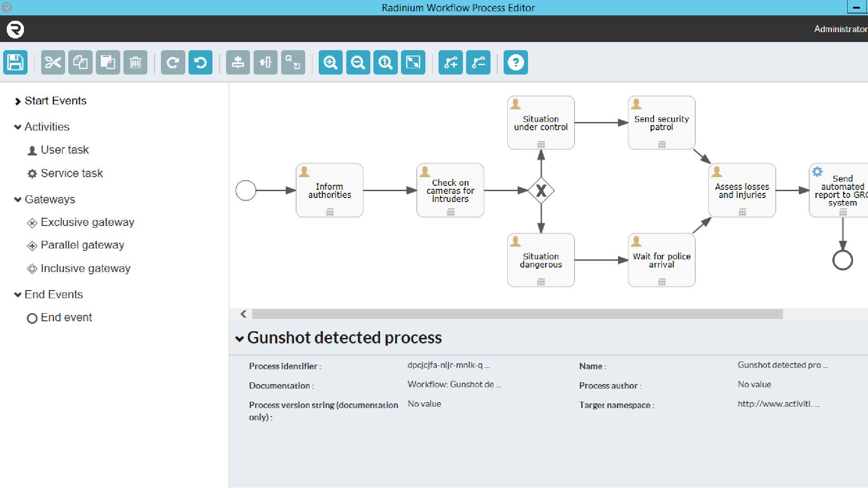Align elements horizontally with toolbar icon
868x488 pixels.
[266, 62]
